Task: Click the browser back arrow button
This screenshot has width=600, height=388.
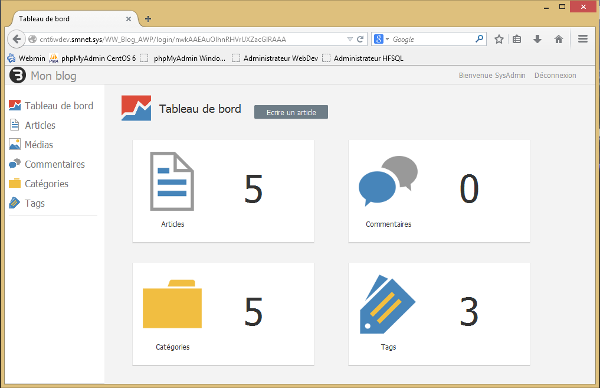Action: [x=16, y=39]
